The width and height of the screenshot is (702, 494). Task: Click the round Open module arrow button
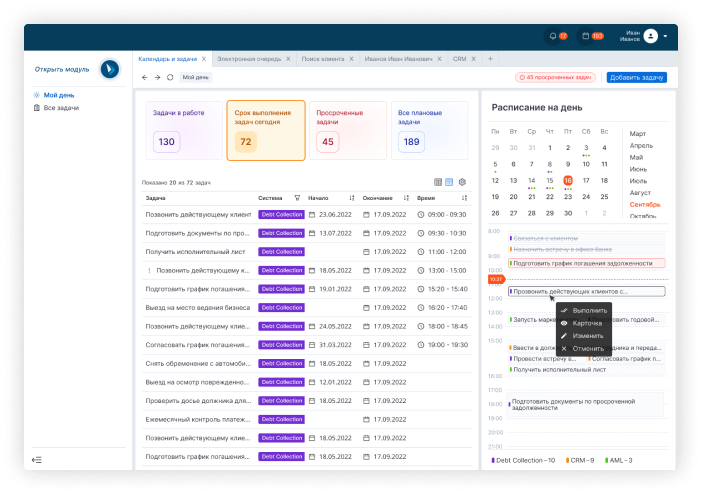point(110,69)
